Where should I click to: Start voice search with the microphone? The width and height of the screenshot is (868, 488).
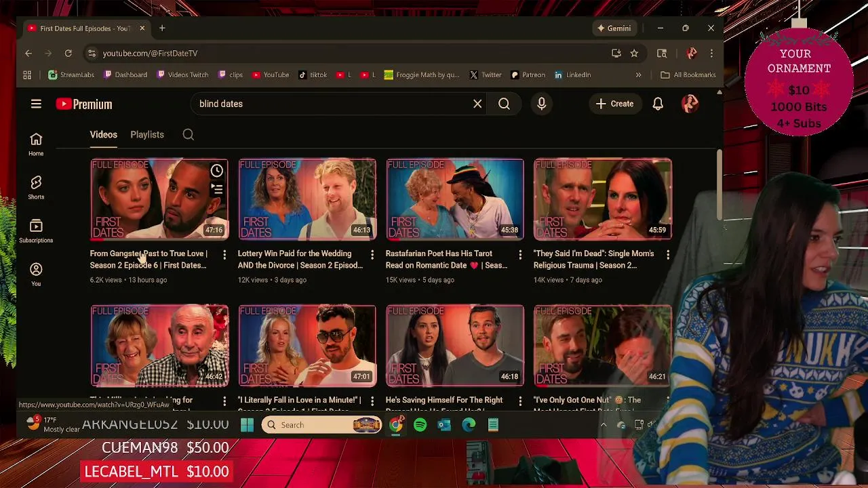coord(541,104)
